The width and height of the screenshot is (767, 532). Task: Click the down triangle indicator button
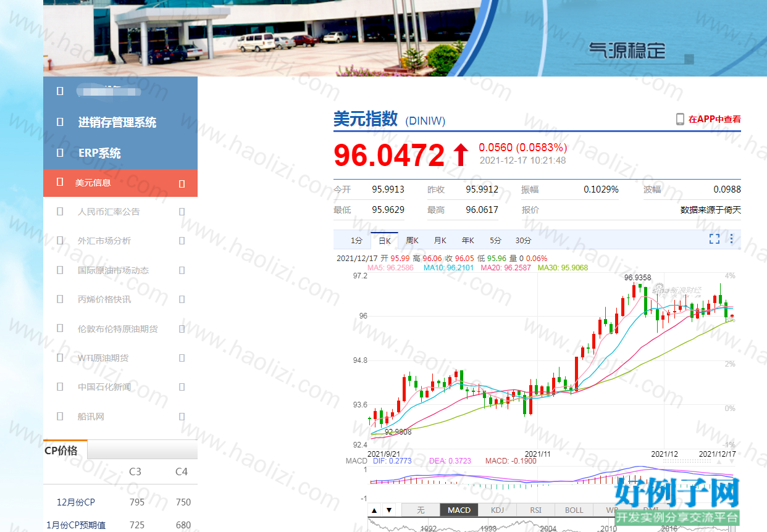(x=388, y=510)
